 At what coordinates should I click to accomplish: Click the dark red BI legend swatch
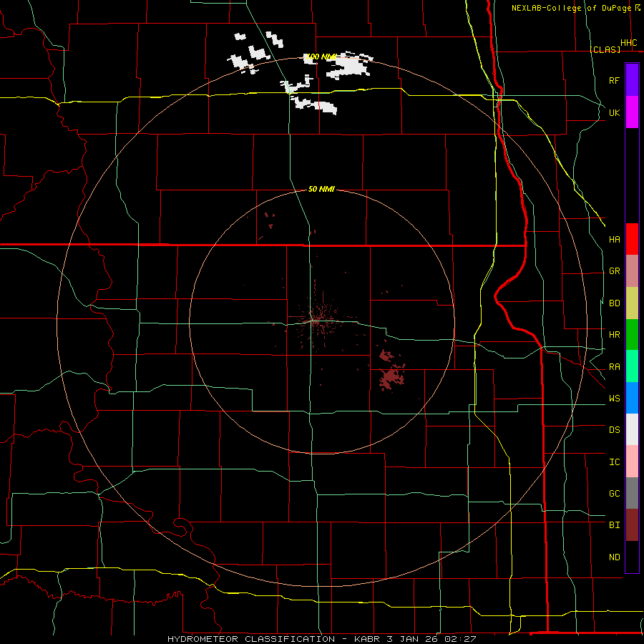tap(632, 525)
